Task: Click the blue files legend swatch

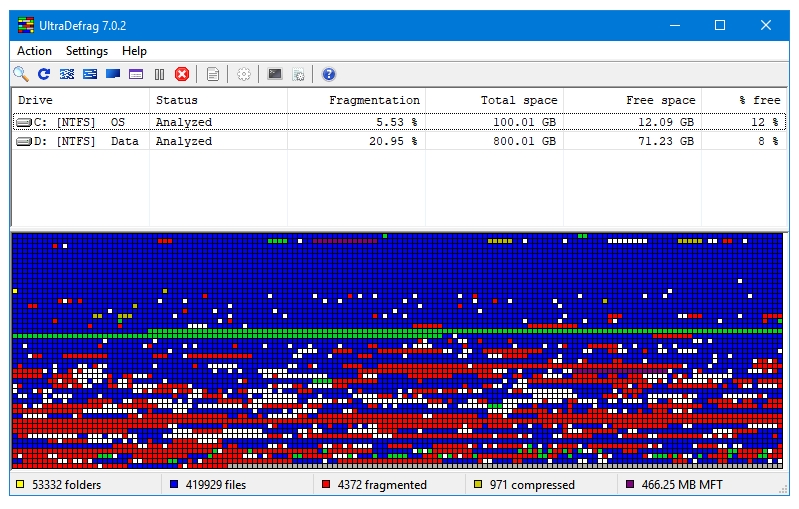Action: pos(174,484)
